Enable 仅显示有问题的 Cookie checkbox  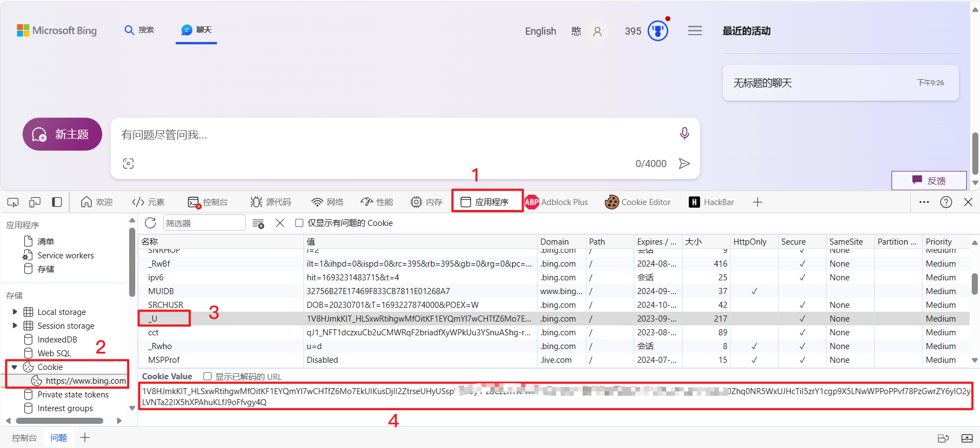(300, 223)
